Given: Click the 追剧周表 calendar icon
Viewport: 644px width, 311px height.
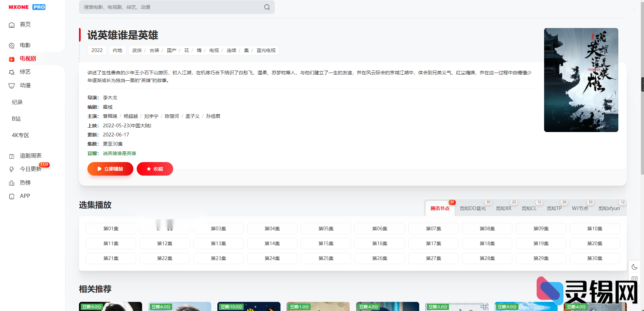Looking at the screenshot, I should click(12, 155).
